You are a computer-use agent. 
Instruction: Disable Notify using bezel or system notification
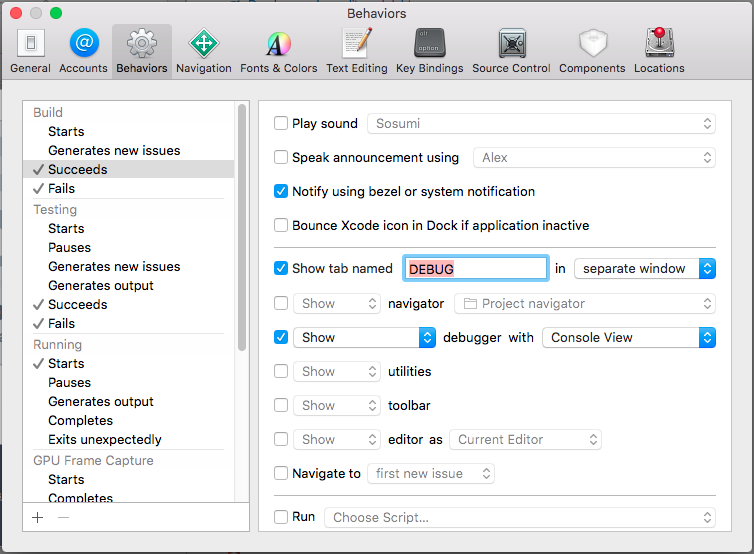(281, 191)
